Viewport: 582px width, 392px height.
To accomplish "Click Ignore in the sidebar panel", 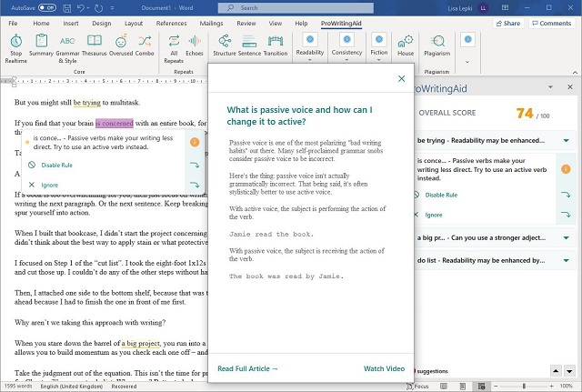I will [434, 215].
